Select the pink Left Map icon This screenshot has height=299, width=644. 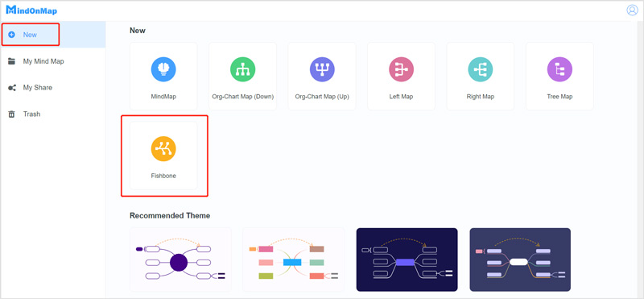pos(401,69)
